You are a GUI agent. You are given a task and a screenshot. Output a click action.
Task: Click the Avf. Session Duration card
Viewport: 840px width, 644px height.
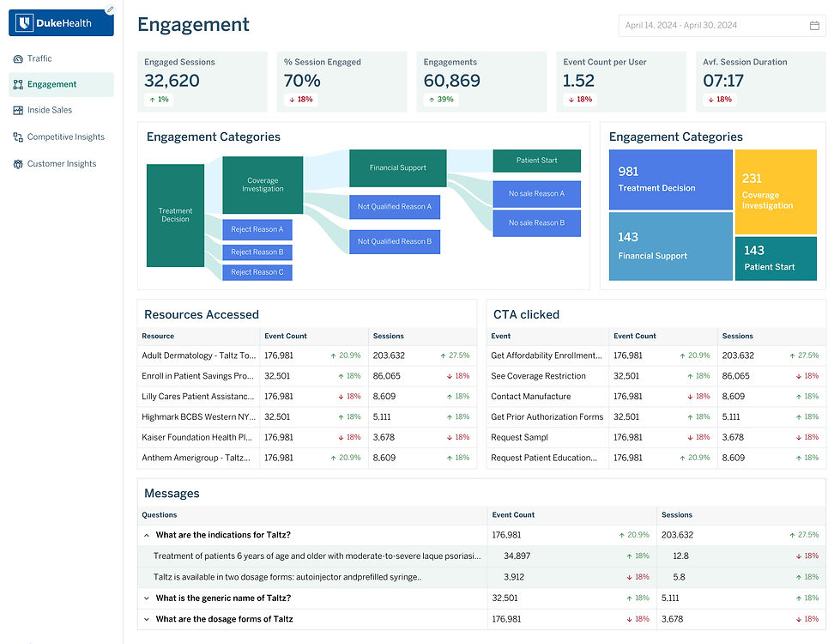click(x=761, y=82)
